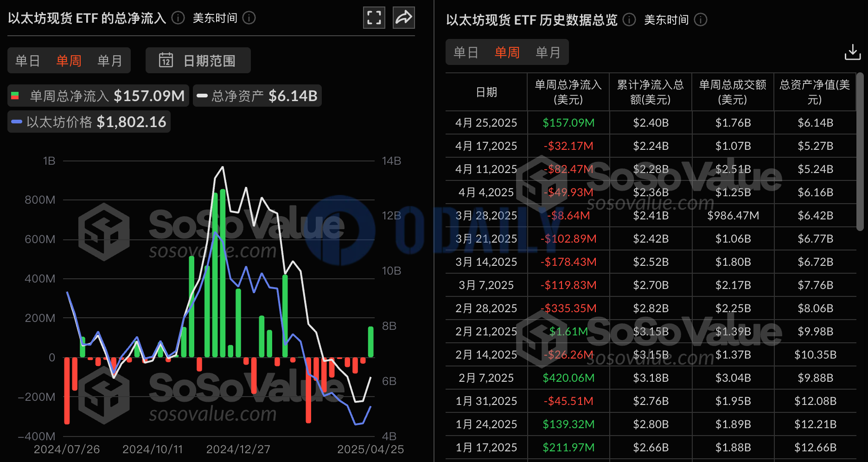Click the -$335.35M net inflow cell
Screen dimensions: 868x462
(x=568, y=308)
